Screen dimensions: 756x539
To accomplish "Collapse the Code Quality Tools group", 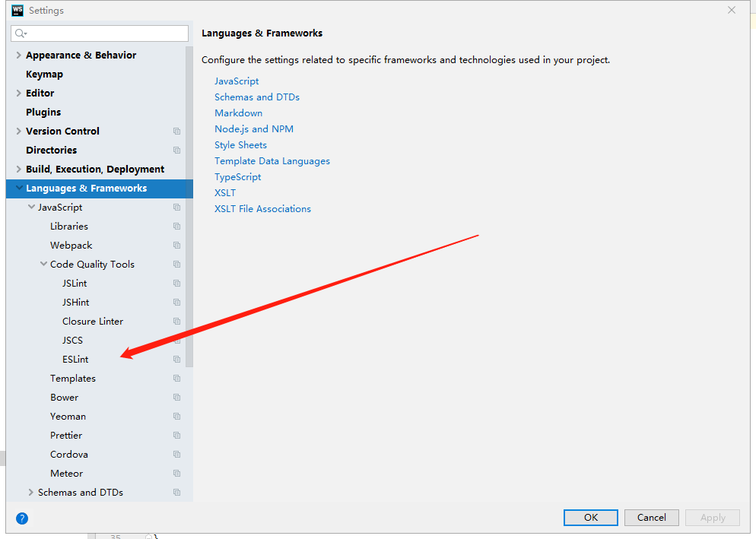I will tap(43, 264).
